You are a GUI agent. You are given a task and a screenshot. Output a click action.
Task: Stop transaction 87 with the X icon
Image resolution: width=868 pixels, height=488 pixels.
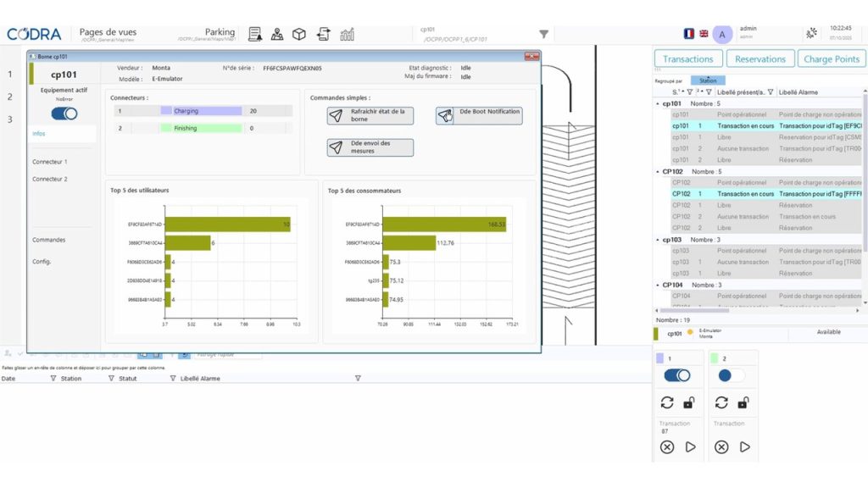667,446
